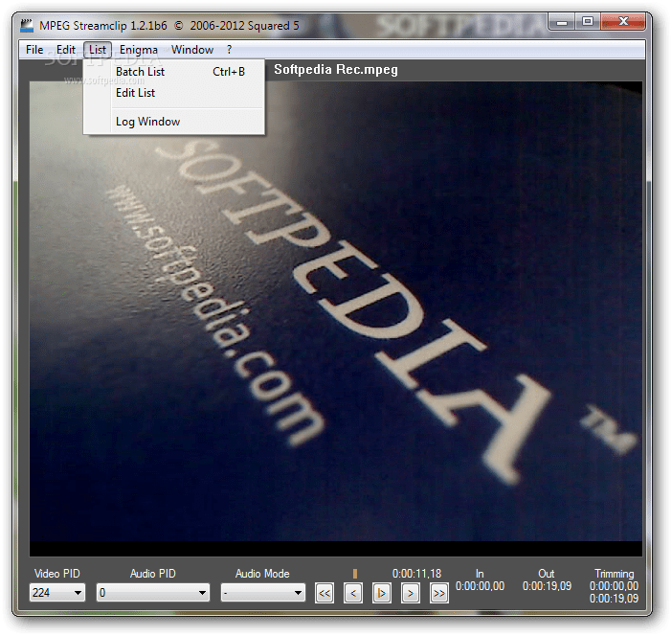Image resolution: width=672 pixels, height=636 pixels.
Task: Close the MPEG Streamclip window
Action: (x=623, y=21)
